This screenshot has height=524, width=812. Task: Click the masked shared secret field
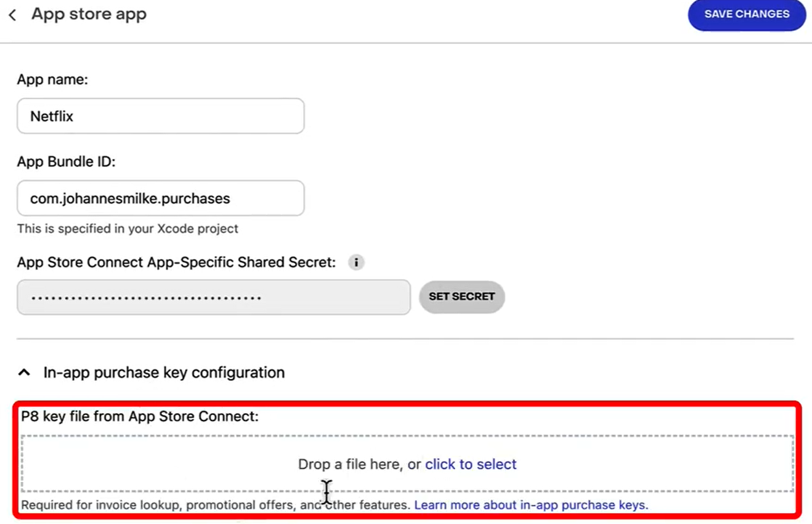(x=213, y=297)
